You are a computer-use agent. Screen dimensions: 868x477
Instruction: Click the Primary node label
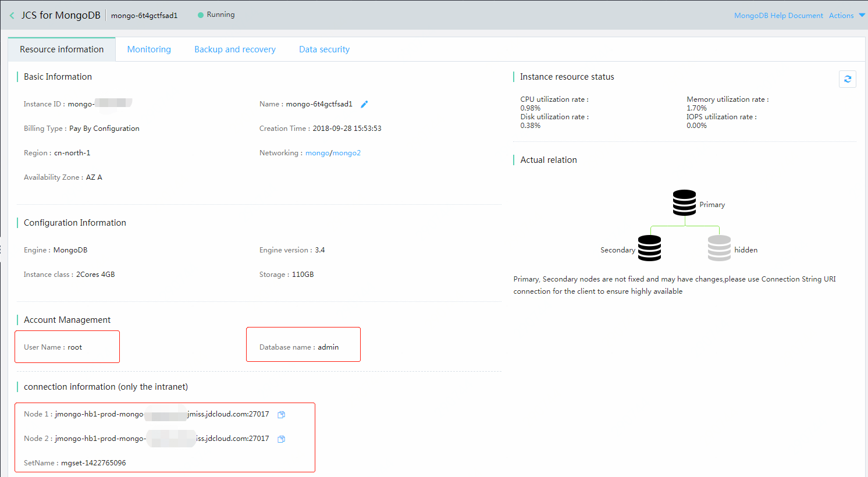(x=712, y=205)
